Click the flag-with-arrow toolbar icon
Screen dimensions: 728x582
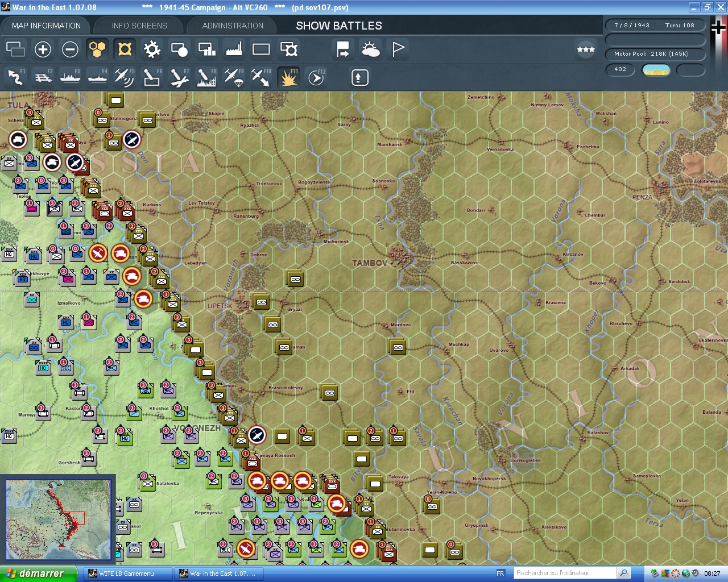[343, 49]
